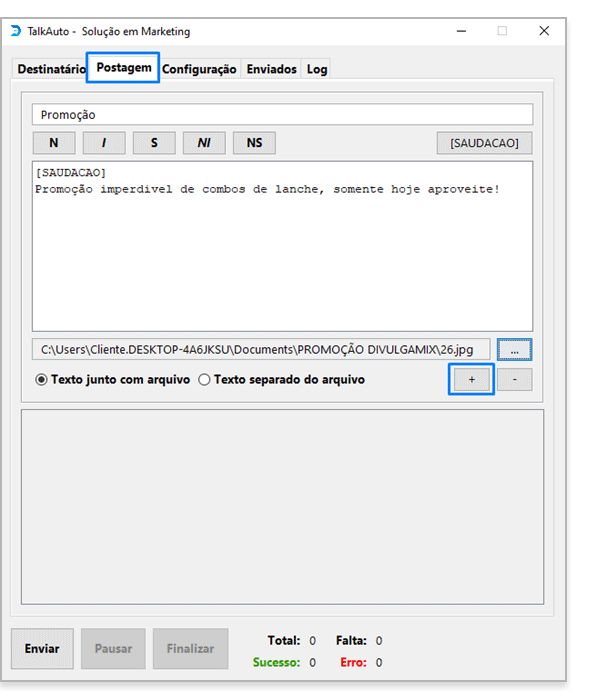
Task: Apply bold formatting with N button
Action: (54, 143)
